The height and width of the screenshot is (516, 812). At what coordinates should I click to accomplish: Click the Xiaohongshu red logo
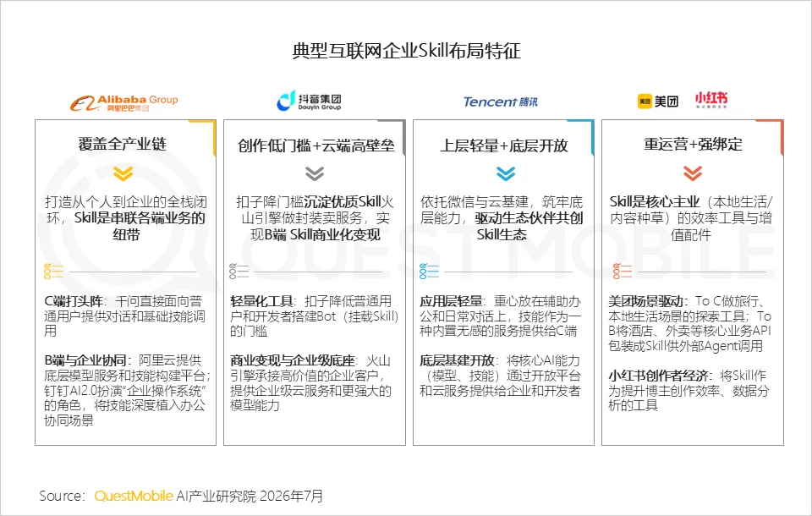711,100
